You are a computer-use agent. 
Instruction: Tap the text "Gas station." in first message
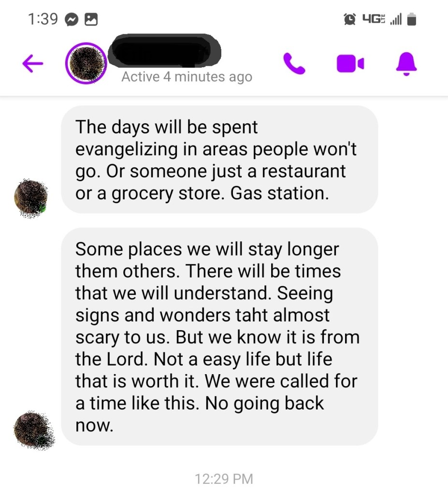pos(280,193)
